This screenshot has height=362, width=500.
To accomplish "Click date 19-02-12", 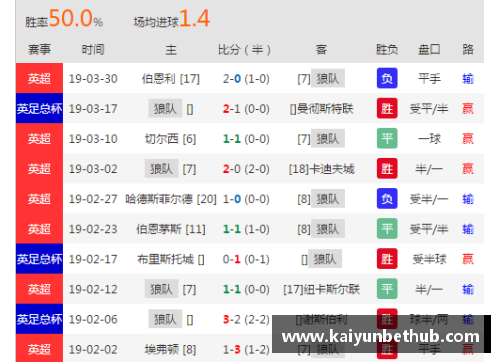I will (93, 289).
